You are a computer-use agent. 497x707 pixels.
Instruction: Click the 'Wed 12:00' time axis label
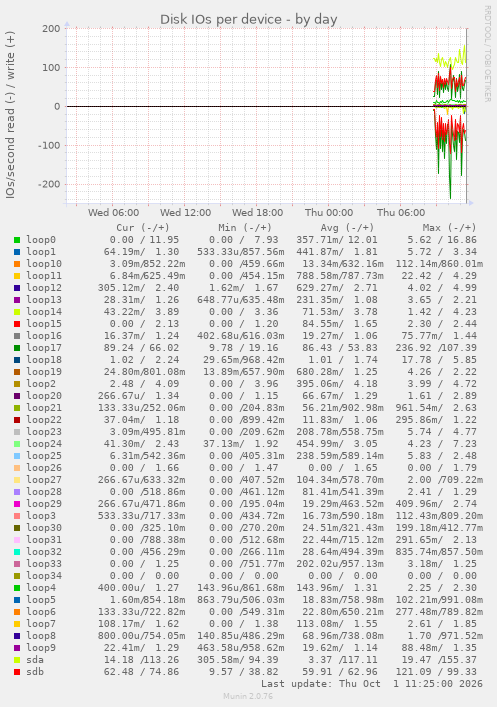coord(185,212)
